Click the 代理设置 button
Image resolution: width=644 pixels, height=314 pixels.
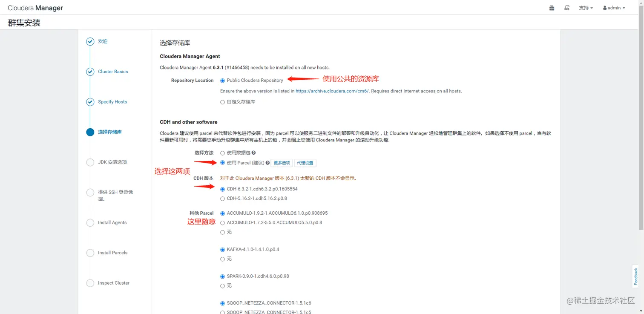coord(305,163)
